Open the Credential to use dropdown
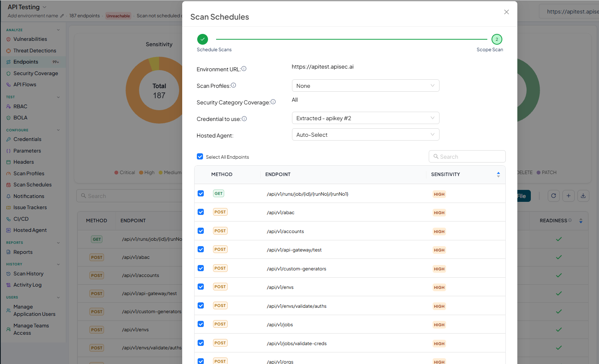Screen dimensions: 599x364 [x=366, y=118]
